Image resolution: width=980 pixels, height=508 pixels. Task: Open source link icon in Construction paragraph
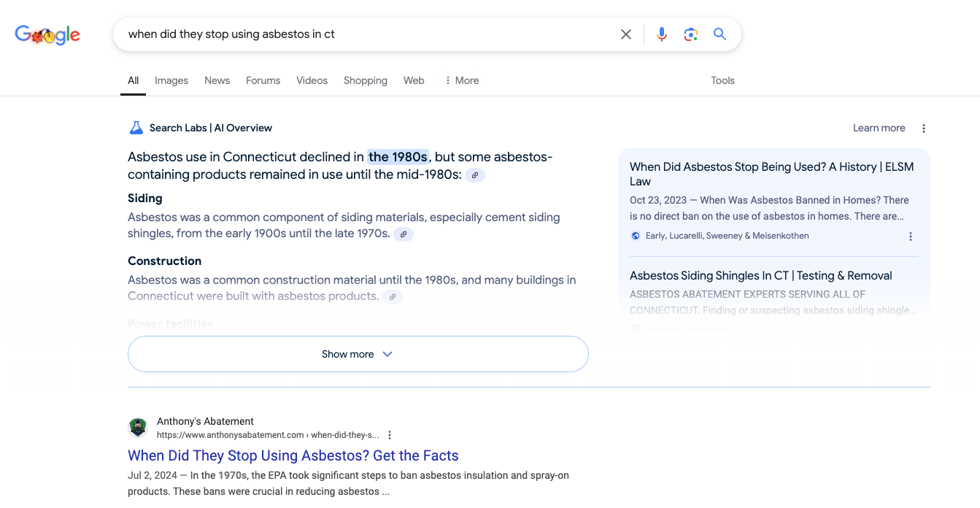393,297
